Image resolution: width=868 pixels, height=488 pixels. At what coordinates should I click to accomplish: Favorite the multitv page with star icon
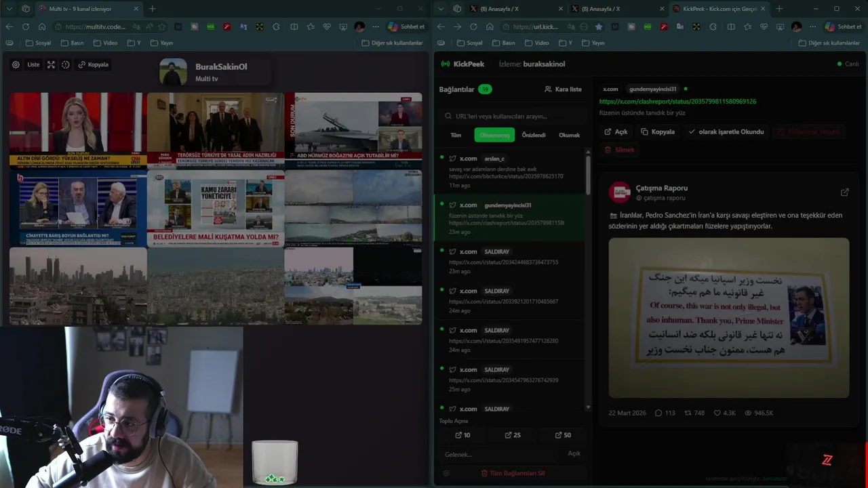pos(161,26)
